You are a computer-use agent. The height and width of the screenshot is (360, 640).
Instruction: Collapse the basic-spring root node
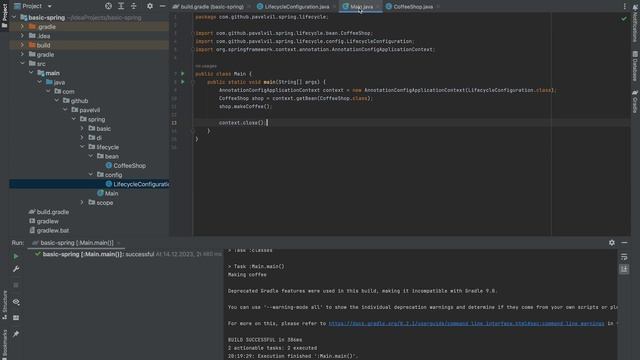click(14, 18)
